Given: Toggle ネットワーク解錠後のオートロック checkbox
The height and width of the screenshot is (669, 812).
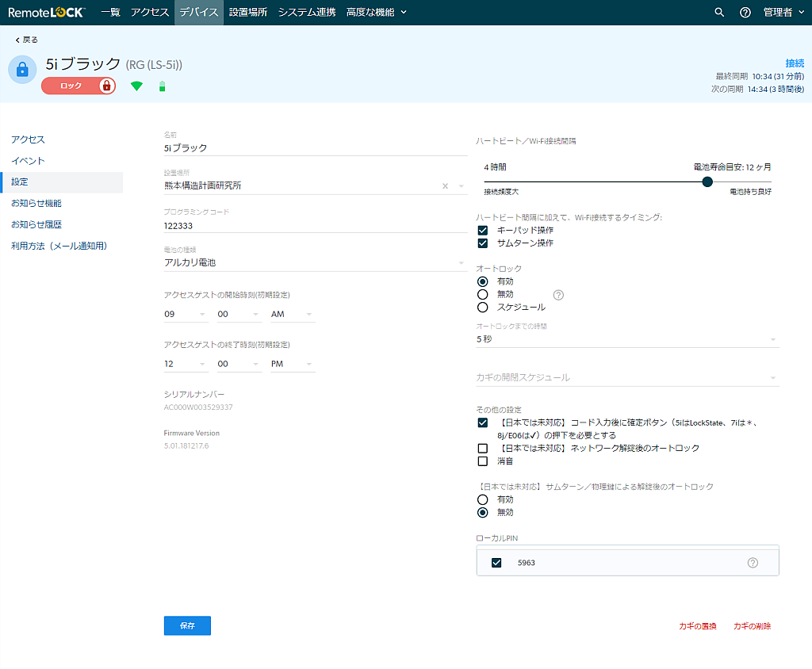Looking at the screenshot, I should click(x=483, y=449).
